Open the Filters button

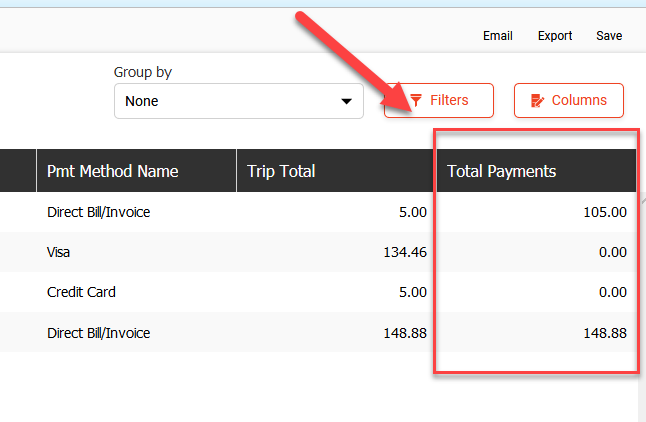pyautogui.click(x=439, y=101)
